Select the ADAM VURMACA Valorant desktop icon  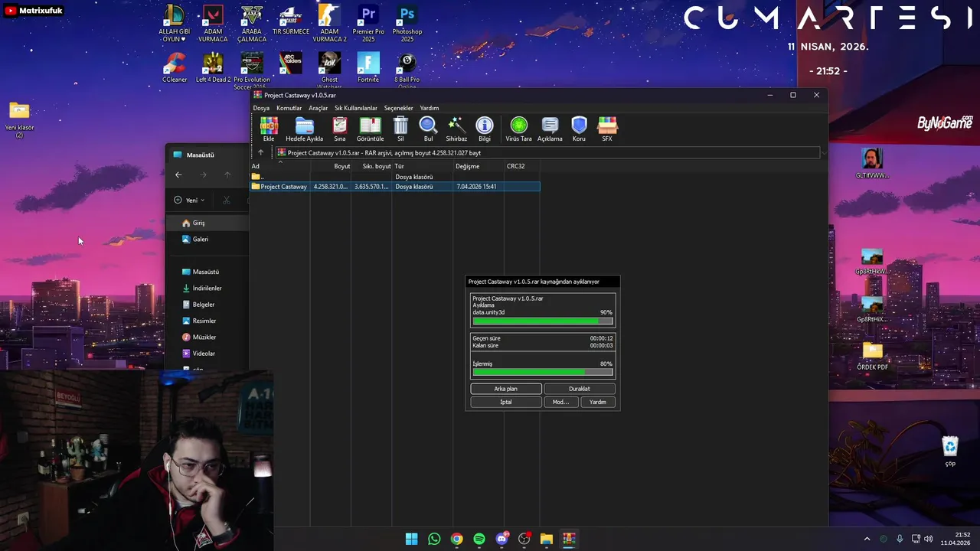(x=213, y=24)
